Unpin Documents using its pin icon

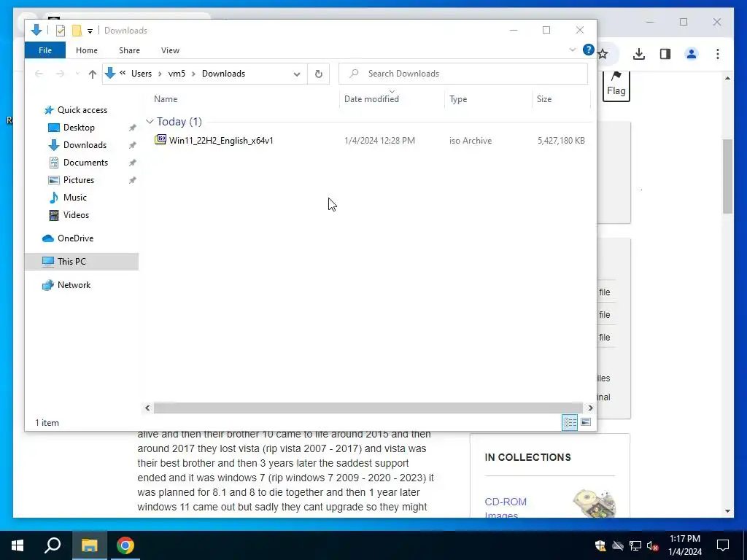pos(133,163)
